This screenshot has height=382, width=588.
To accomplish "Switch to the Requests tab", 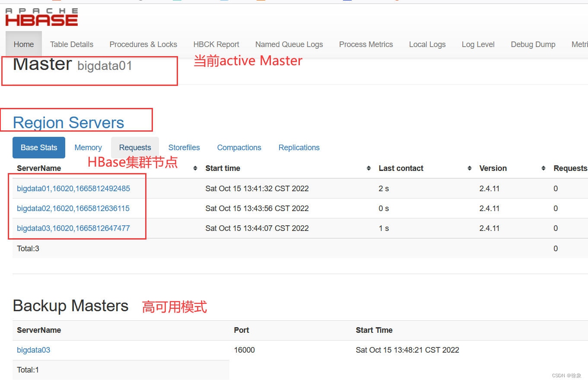I will (135, 148).
